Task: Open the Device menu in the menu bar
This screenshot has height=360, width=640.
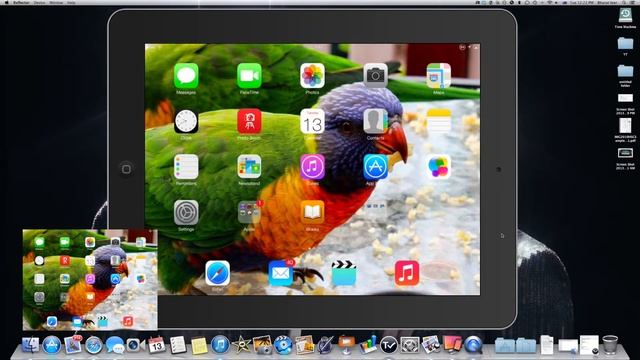Action: 40,2
